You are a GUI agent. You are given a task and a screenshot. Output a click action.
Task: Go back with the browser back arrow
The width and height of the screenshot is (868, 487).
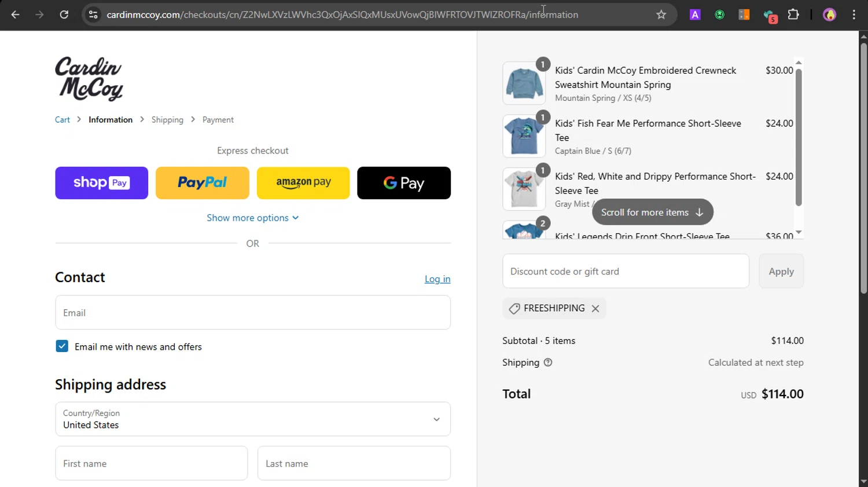15,14
